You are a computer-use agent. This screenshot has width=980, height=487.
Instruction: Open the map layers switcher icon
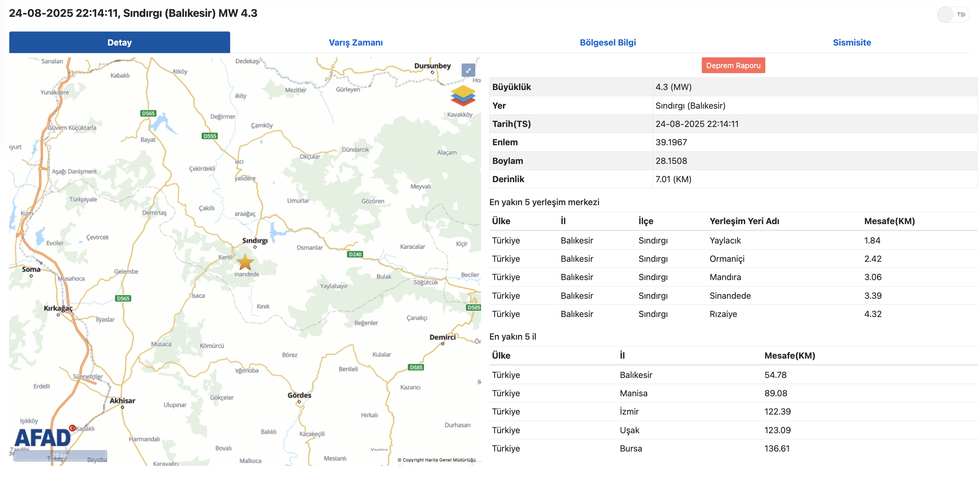pyautogui.click(x=463, y=95)
